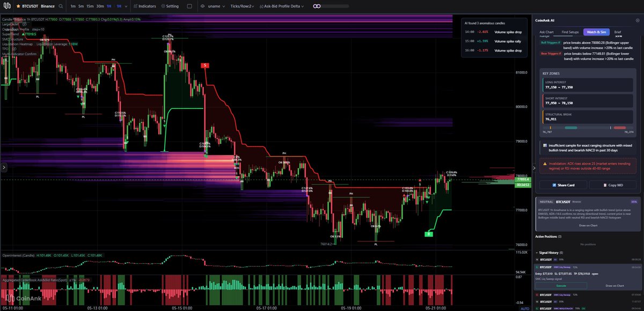The image size is (644, 311).
Task: Click the eye icon beside uname
Action: 204,6
